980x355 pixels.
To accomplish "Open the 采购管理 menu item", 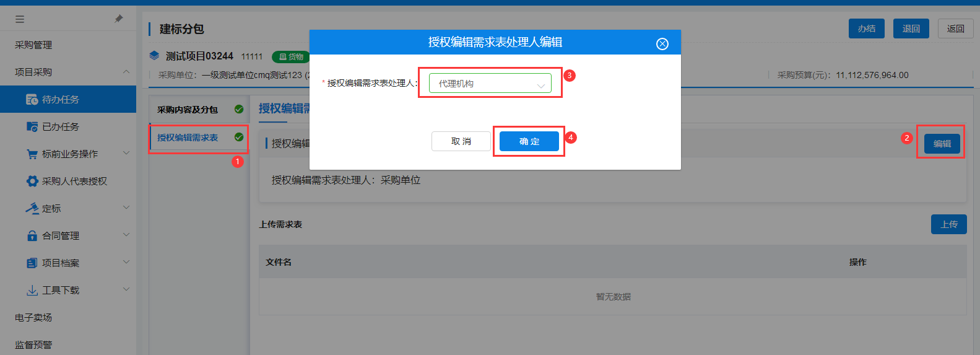I will [x=33, y=45].
